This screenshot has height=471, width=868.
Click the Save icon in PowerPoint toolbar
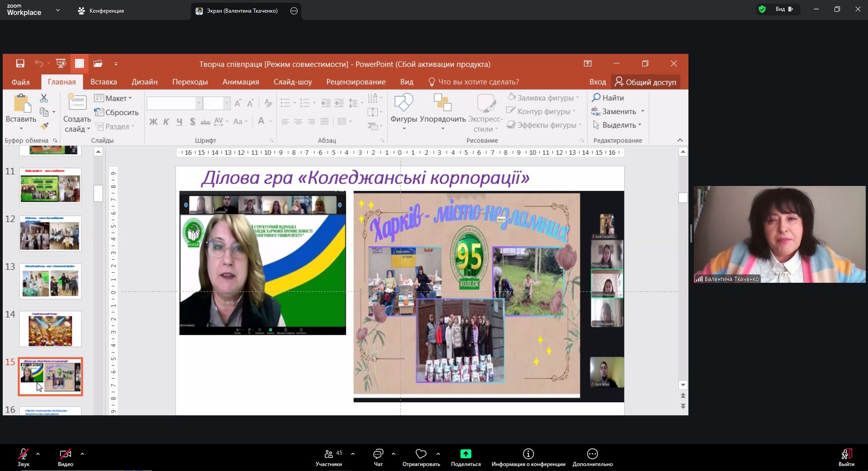20,64
